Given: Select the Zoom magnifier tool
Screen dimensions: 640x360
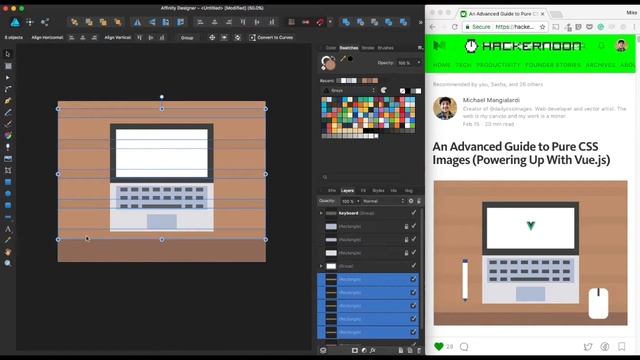Looking at the screenshot, I should (8, 263).
